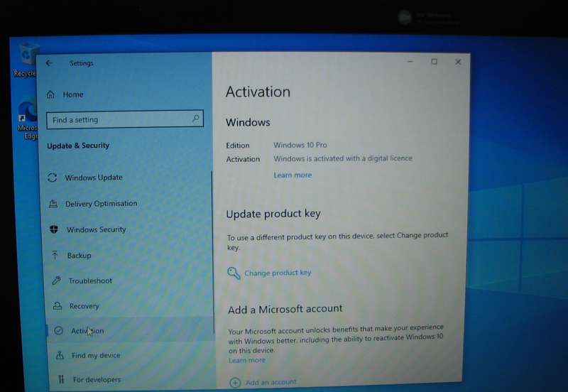The image size is (568, 392).
Task: Open the Home icon in sidebar
Action: 50,94
